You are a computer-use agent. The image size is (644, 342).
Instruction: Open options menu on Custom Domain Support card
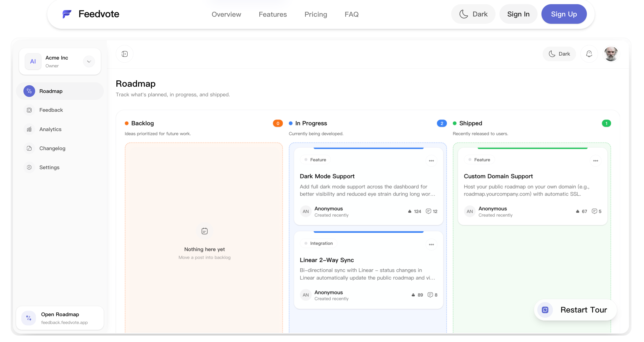595,161
